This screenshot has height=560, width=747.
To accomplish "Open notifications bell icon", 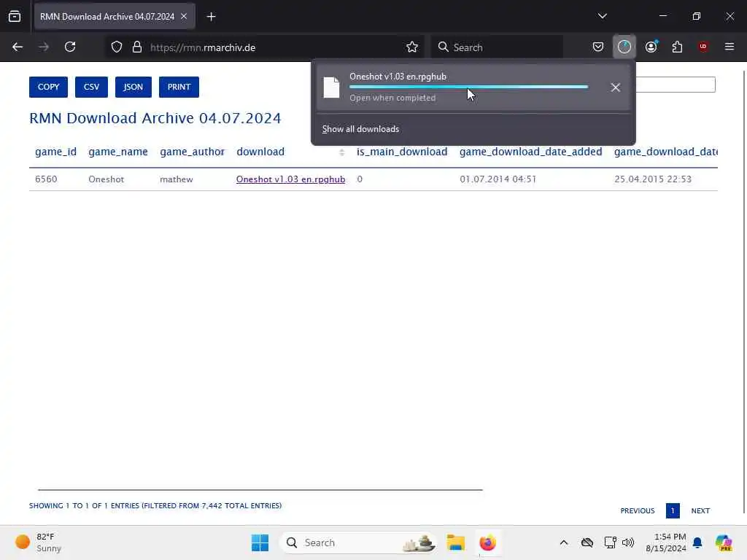I will pyautogui.click(x=697, y=542).
